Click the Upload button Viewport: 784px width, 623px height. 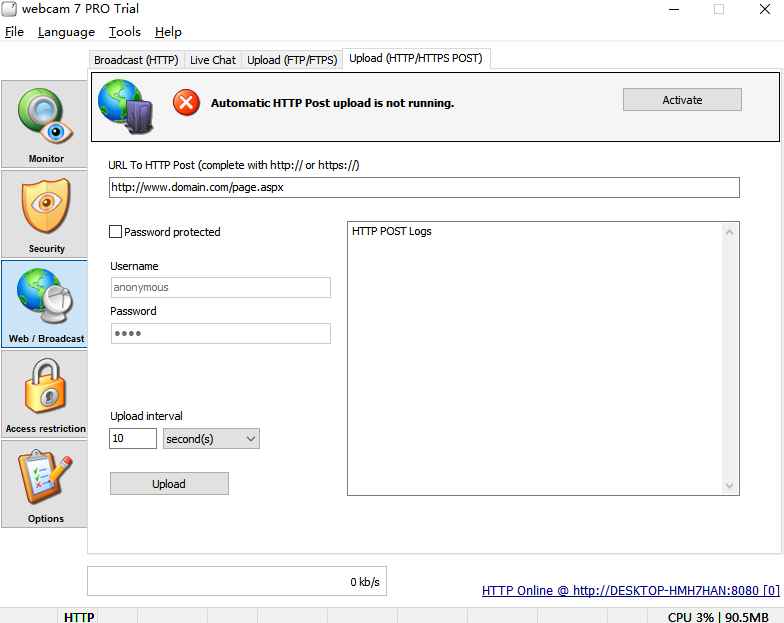[169, 484]
